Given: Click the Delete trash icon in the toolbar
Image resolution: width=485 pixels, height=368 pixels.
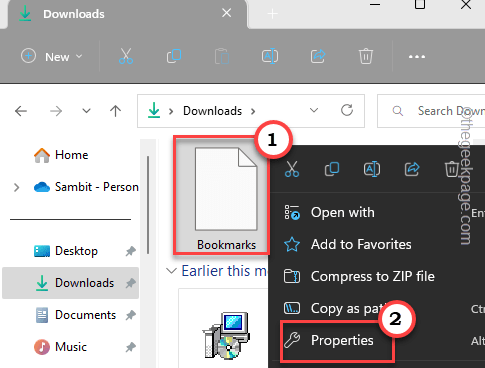Looking at the screenshot, I should click(x=366, y=56).
